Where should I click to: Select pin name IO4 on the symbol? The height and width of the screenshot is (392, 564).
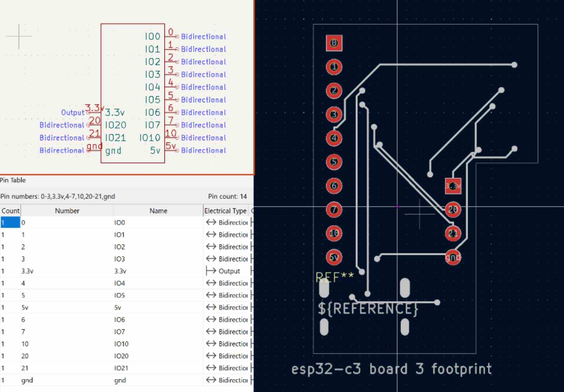tap(152, 87)
